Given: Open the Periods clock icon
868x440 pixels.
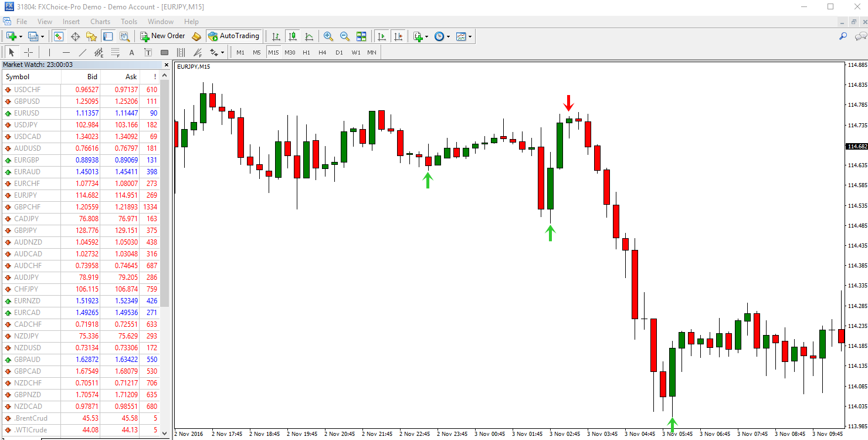Looking at the screenshot, I should coord(439,36).
